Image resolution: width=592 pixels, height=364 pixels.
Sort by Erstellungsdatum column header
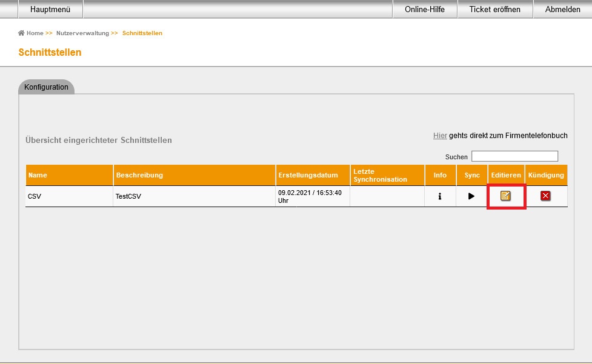click(x=313, y=175)
